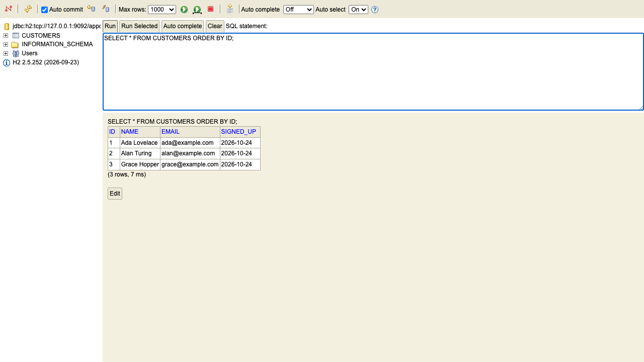Open the Auto complete Off dropdown

[x=298, y=10]
